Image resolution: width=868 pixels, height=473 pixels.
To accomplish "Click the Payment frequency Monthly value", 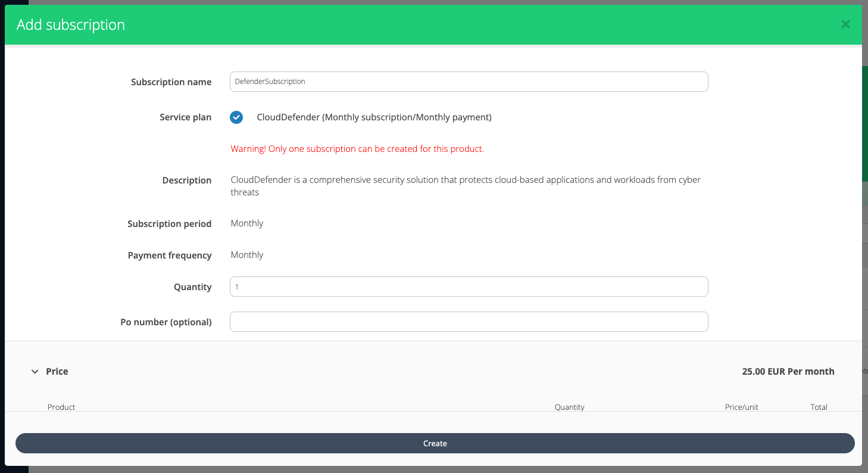I will click(247, 255).
